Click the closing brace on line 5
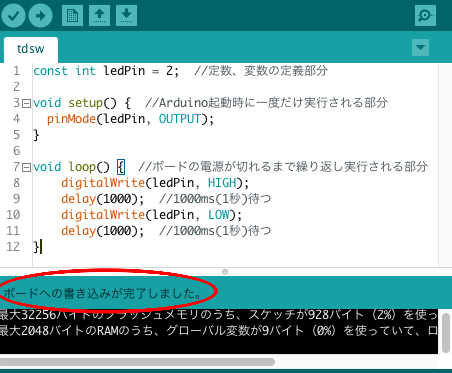Viewport: 452px width, 373px height. coord(36,135)
